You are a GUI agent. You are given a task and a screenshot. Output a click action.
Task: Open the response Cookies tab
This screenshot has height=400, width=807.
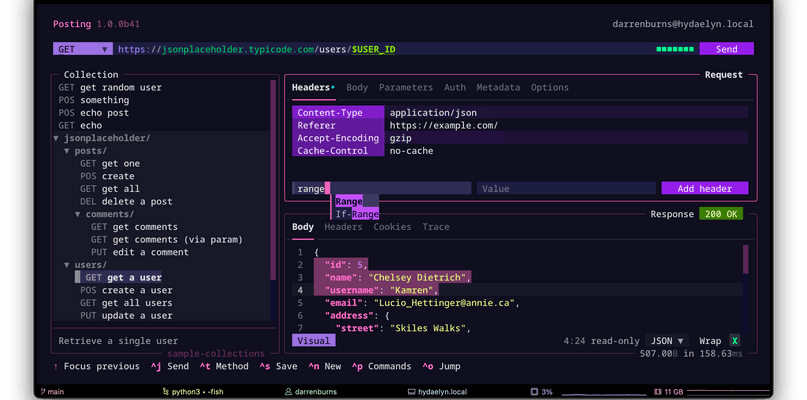[392, 227]
